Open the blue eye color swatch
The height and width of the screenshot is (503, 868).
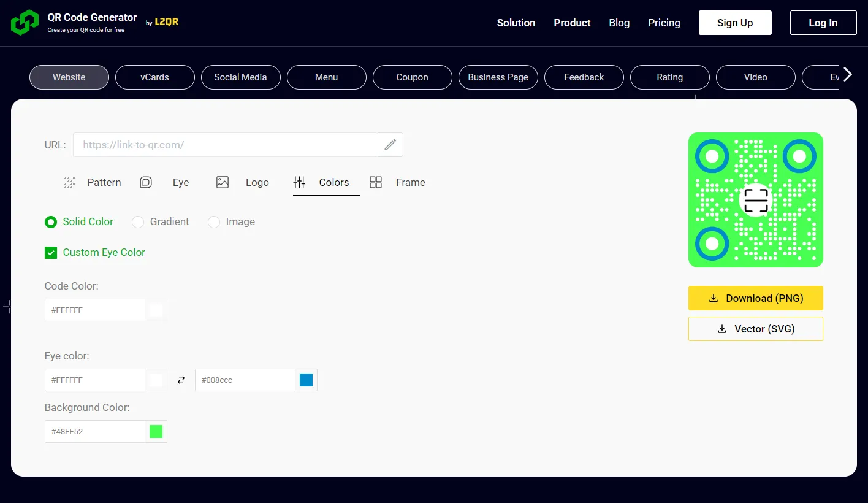(306, 380)
